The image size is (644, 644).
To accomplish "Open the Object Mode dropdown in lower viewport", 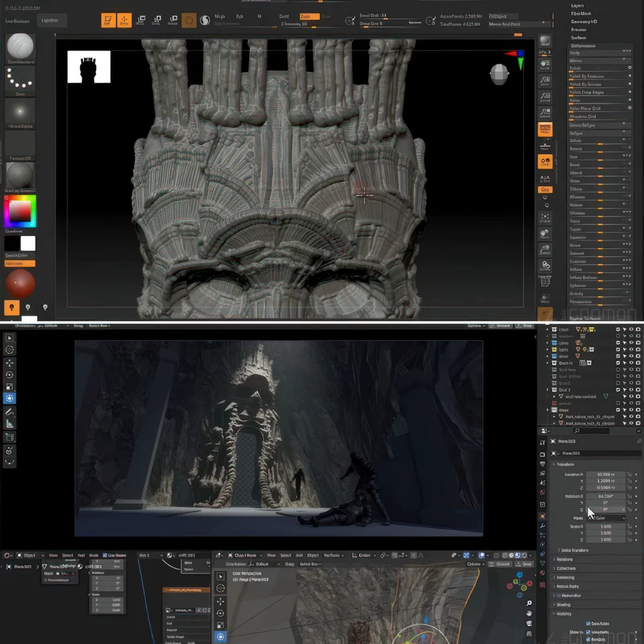I will click(244, 555).
